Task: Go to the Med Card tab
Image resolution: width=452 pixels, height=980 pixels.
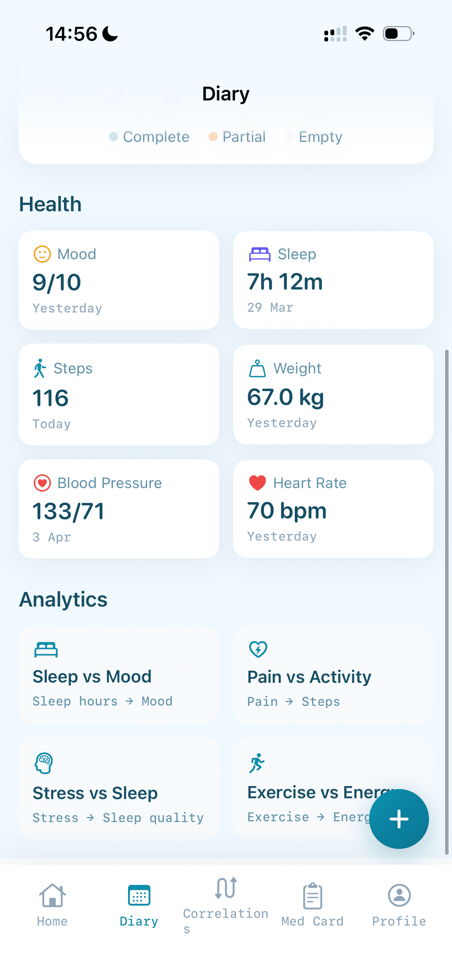Action: [312, 904]
